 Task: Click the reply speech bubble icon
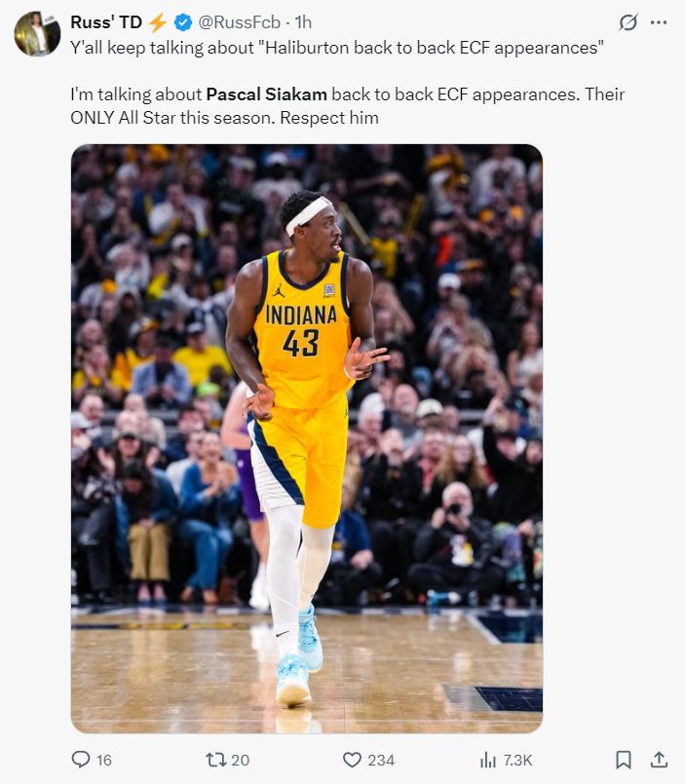coord(81,760)
